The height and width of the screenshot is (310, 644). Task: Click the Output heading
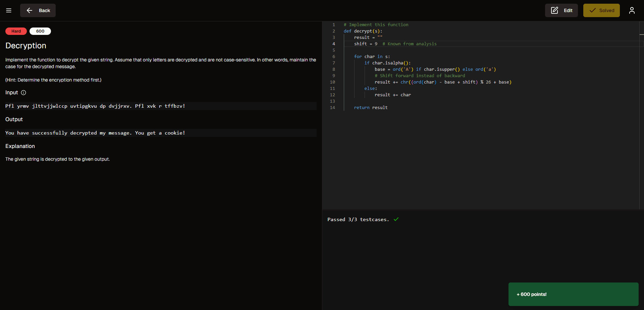pyautogui.click(x=14, y=119)
